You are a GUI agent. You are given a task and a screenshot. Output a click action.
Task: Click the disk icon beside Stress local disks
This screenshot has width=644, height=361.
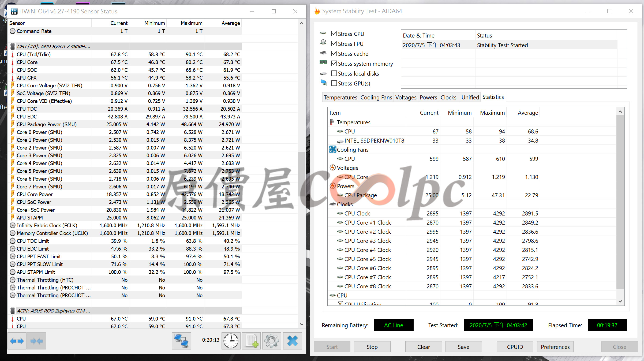[323, 73]
